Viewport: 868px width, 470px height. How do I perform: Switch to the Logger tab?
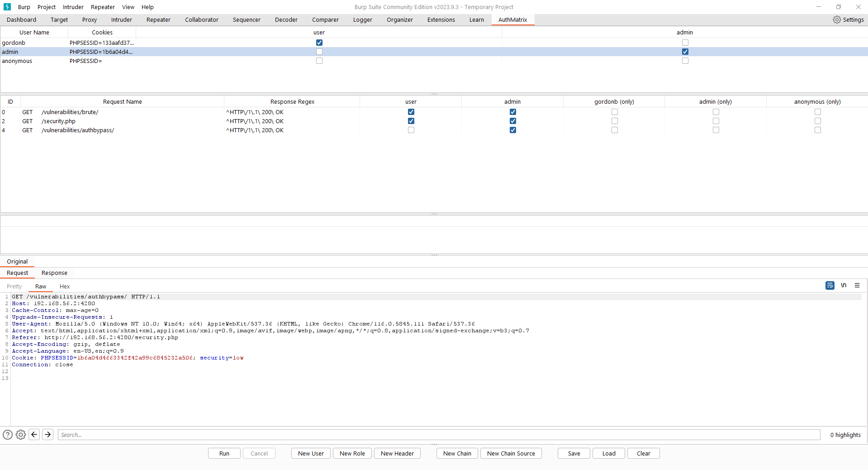[x=363, y=19]
